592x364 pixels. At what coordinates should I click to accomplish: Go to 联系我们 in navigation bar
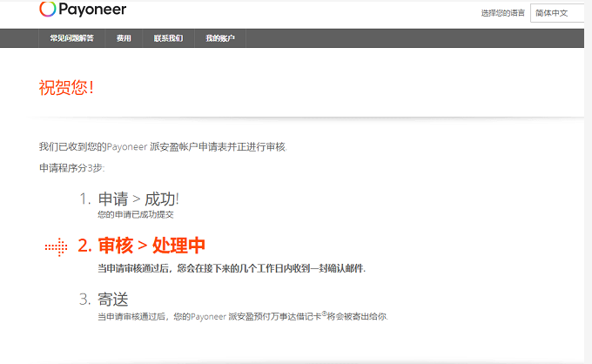(x=168, y=38)
